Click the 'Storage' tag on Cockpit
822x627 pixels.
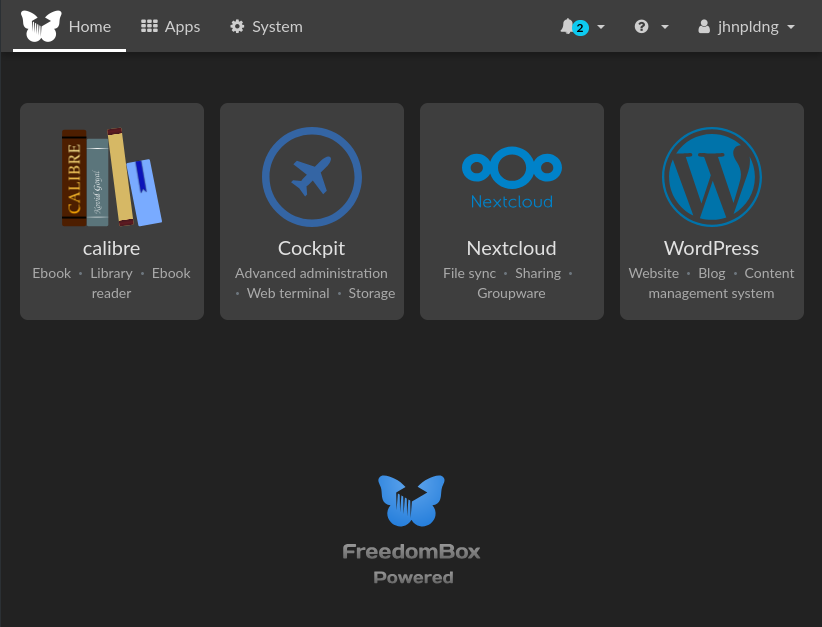(x=372, y=293)
